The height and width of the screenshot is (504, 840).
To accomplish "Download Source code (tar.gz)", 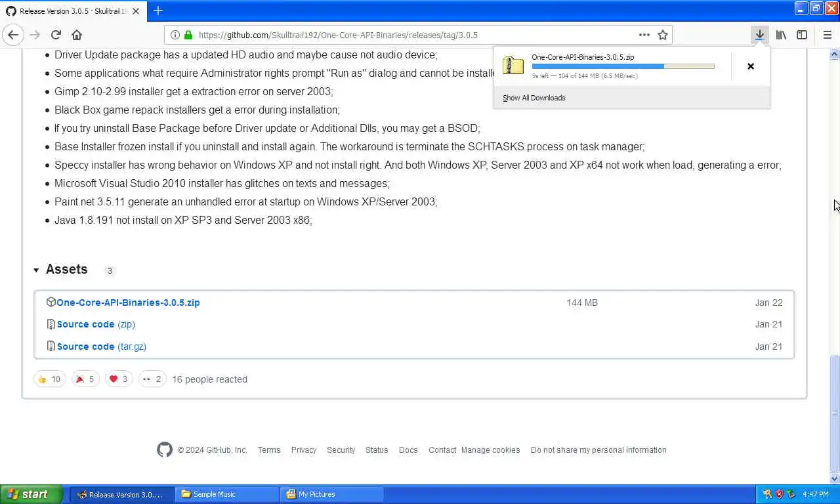I will point(102,346).
